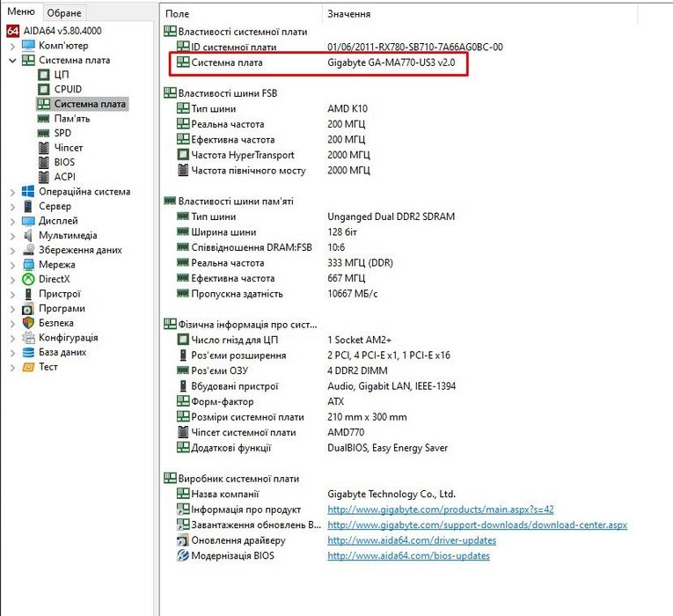The image size is (673, 616).
Task: Select the 'Число гнізд для ЦП' row
Action: [284, 340]
